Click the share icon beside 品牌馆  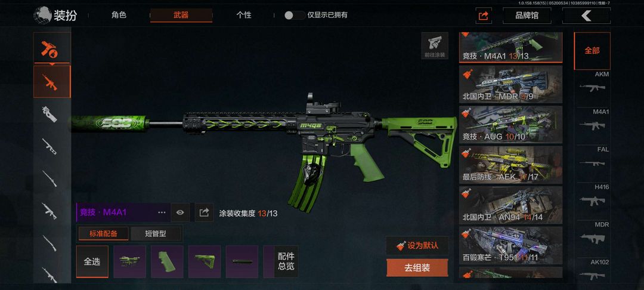coord(484,16)
